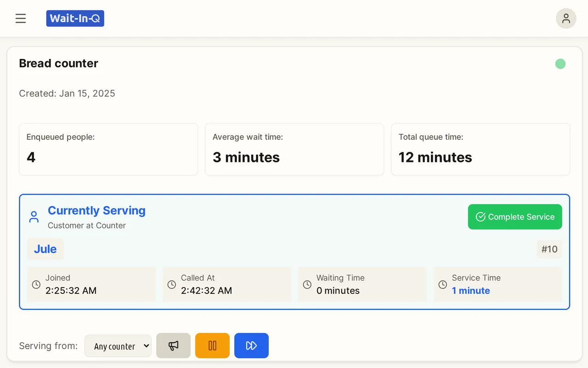Click the person icon beside Currently Serving
The width and height of the screenshot is (588, 368).
point(34,217)
